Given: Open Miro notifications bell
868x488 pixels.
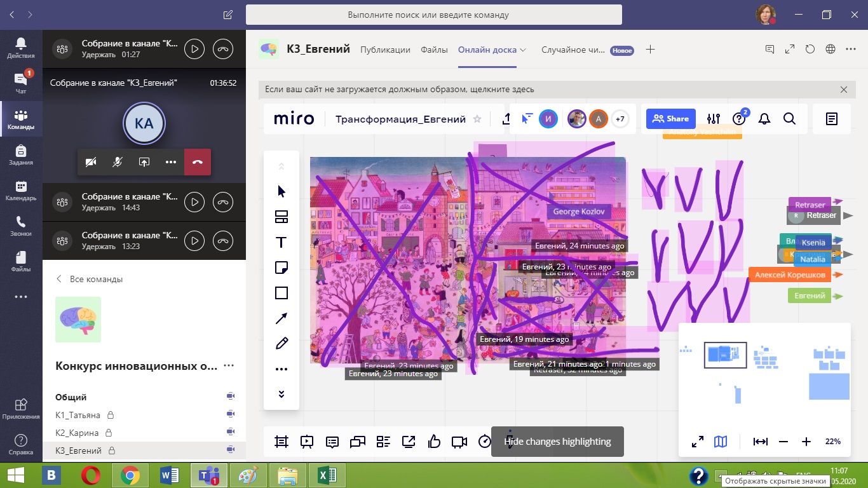Looking at the screenshot, I should click(764, 119).
